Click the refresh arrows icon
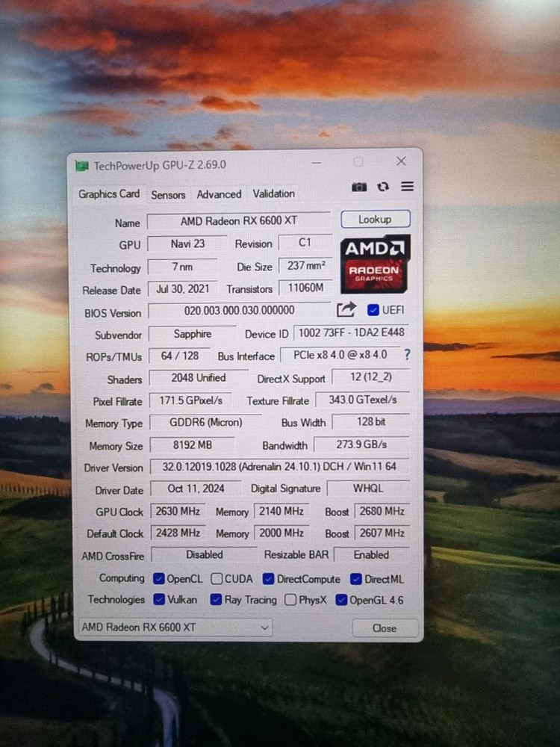Screen dimensions: 560x747 click(x=383, y=187)
